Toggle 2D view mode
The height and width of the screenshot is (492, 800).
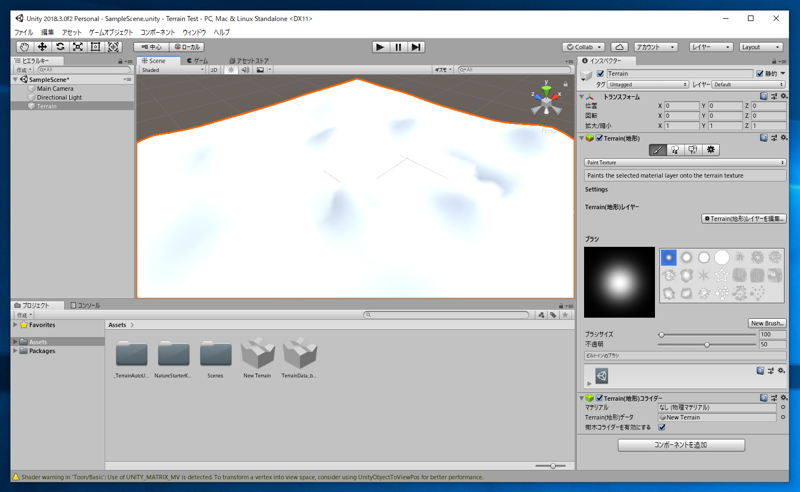click(214, 70)
